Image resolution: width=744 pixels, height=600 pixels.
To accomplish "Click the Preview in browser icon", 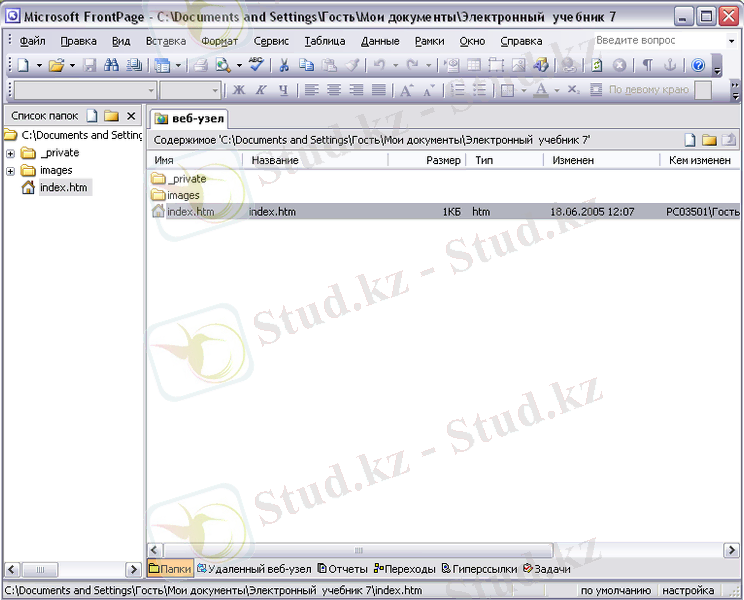I will tap(223, 65).
